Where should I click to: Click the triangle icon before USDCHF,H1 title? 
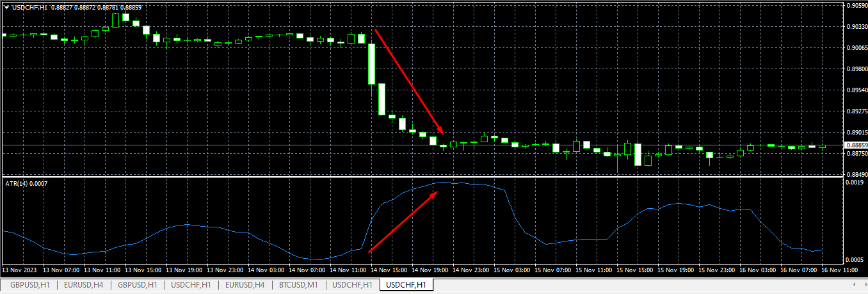click(6, 6)
